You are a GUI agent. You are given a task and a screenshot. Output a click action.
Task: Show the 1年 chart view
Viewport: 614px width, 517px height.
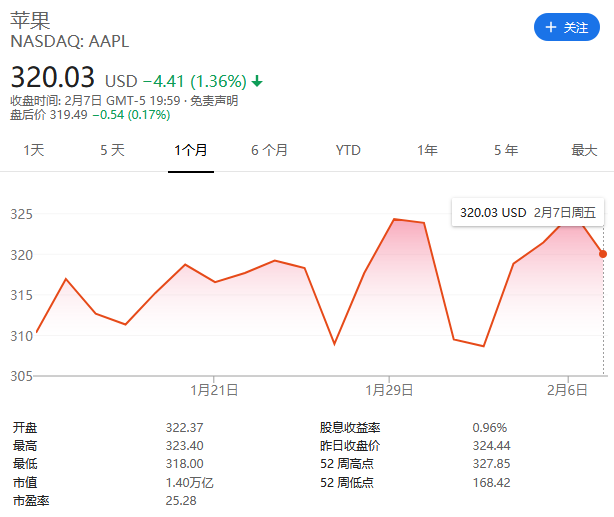pyautogui.click(x=427, y=150)
